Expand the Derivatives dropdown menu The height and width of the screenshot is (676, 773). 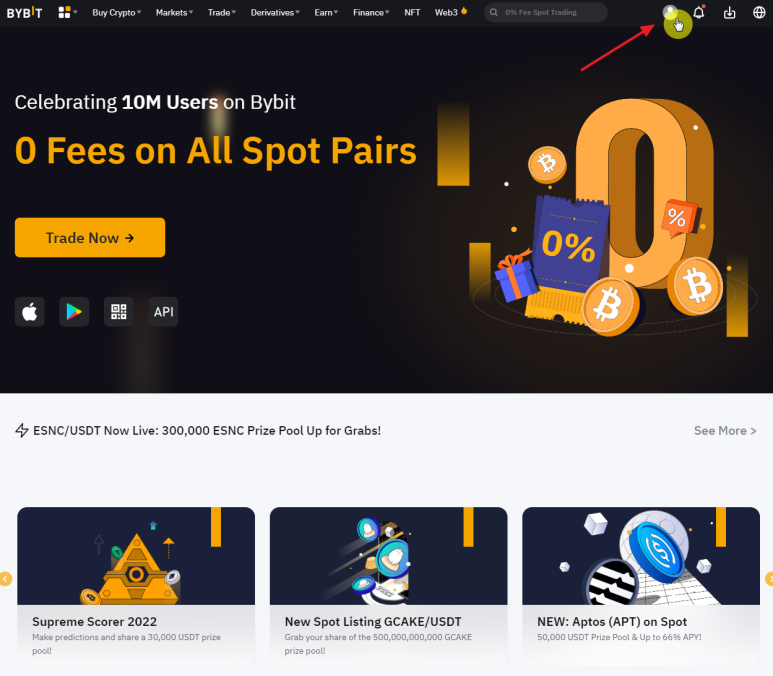275,12
